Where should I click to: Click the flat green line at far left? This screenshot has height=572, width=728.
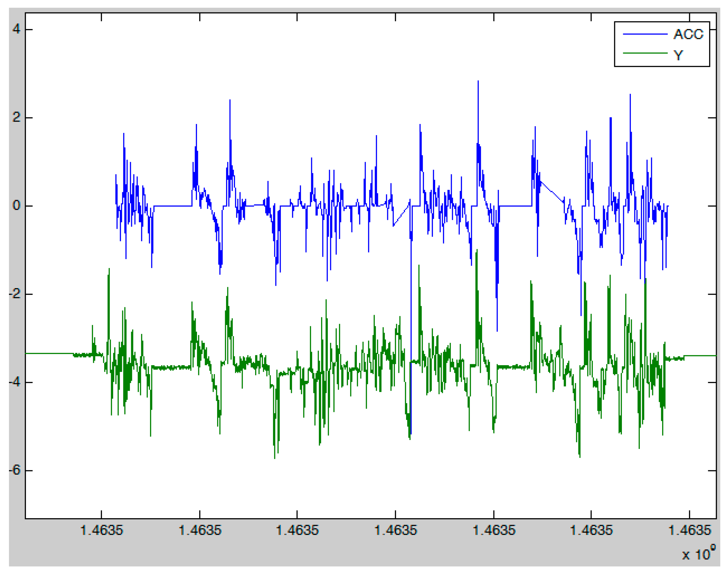(49, 353)
